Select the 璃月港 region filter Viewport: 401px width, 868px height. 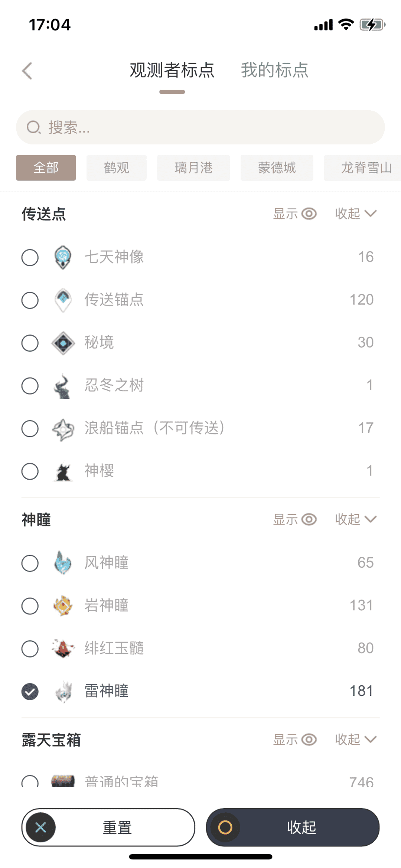click(x=193, y=168)
